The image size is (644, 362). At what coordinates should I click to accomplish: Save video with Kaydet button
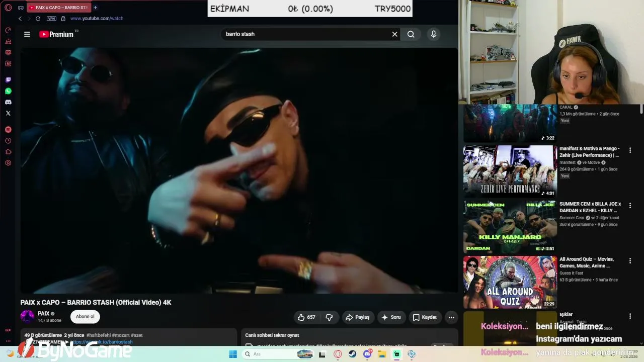tap(425, 317)
